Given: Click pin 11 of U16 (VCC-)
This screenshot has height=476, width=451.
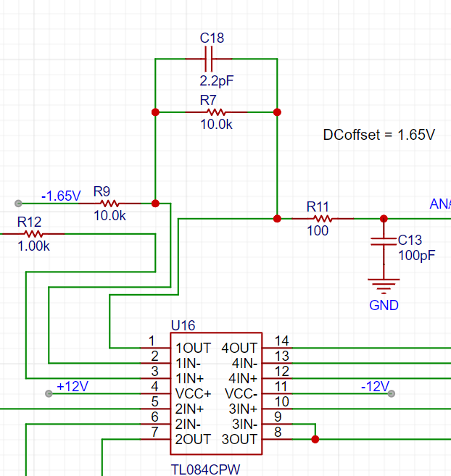Looking at the screenshot, I should 277,393.
